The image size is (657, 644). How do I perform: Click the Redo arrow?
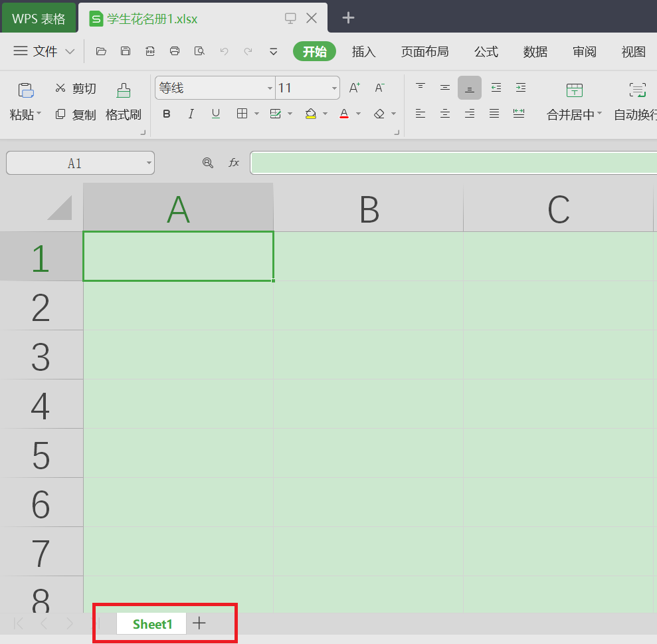(248, 51)
